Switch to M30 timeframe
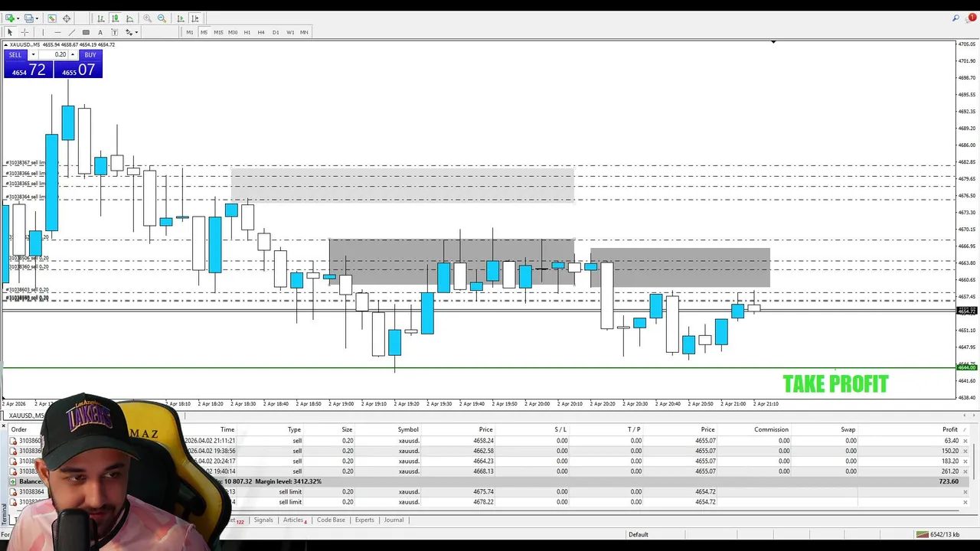Image resolution: width=980 pixels, height=551 pixels. [233, 32]
